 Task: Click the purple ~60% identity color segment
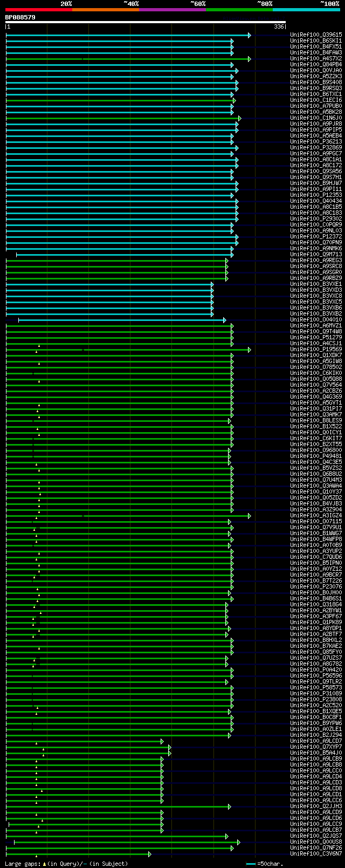[x=172, y=9]
